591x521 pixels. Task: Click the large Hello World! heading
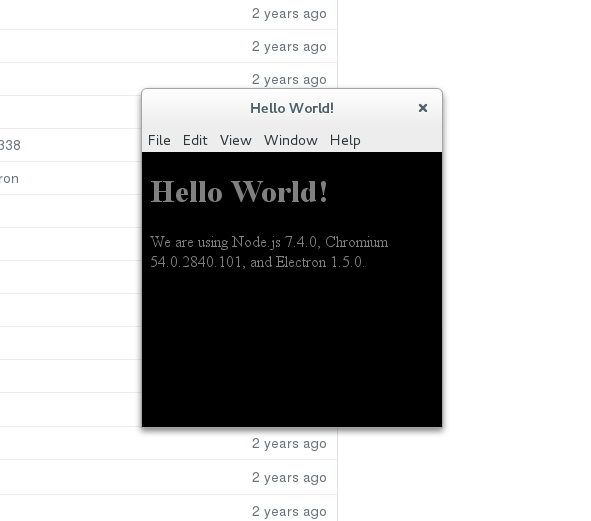click(x=239, y=192)
